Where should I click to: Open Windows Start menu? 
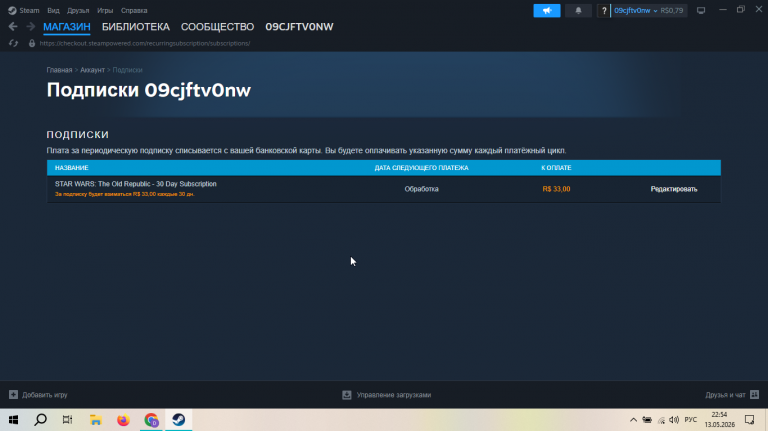13,420
